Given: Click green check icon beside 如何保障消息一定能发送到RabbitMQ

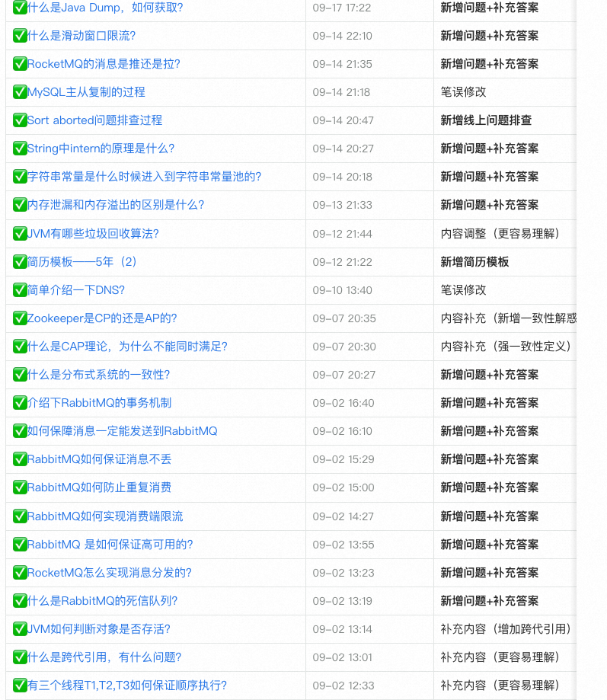Looking at the screenshot, I should [20, 431].
